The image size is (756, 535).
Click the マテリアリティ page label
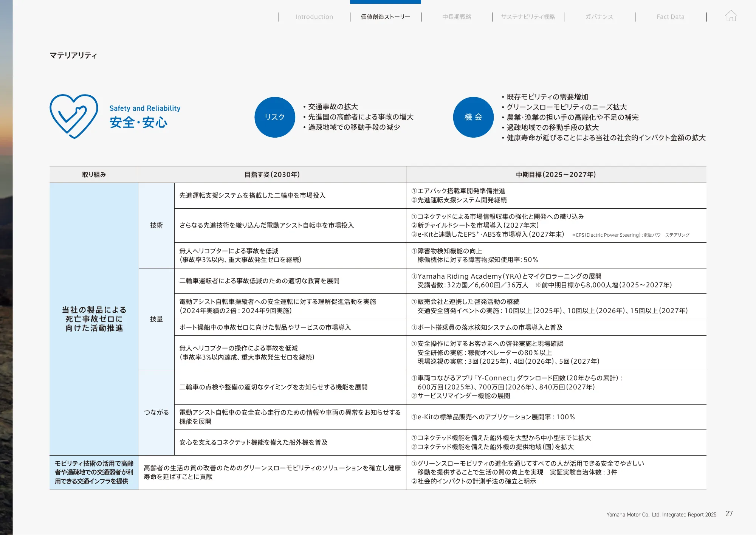[73, 56]
